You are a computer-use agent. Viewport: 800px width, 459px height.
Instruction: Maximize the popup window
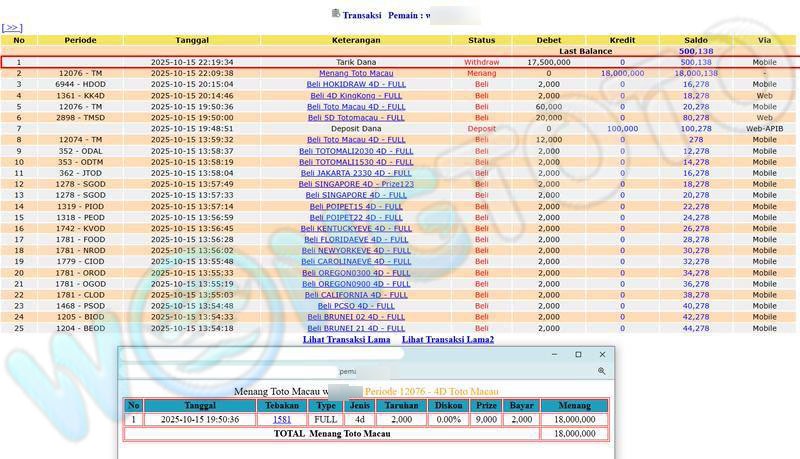pyautogui.click(x=578, y=355)
